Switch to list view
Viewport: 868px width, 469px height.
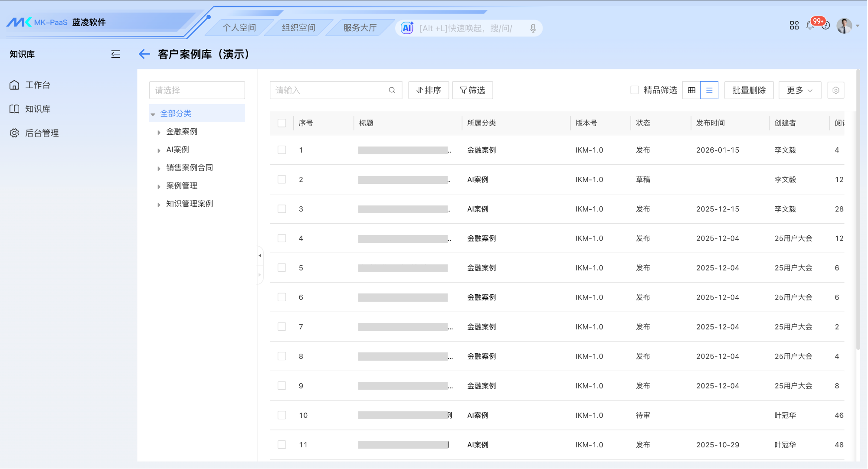click(709, 90)
